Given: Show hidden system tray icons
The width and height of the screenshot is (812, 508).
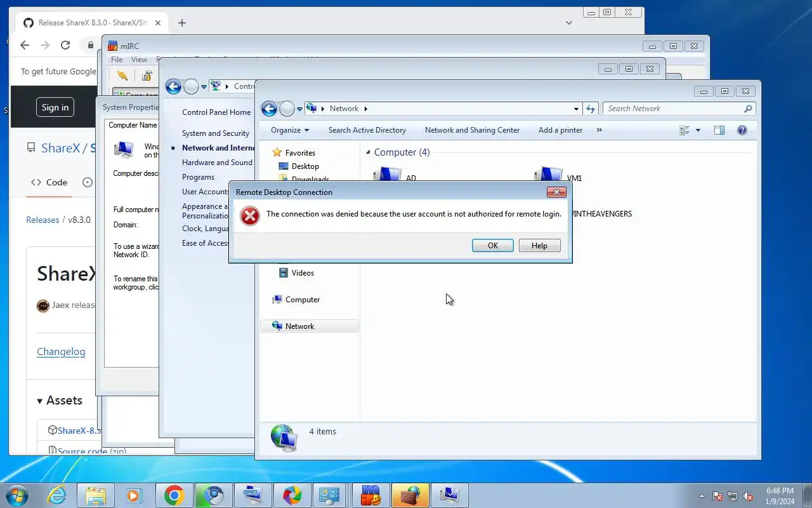Looking at the screenshot, I should [702, 496].
